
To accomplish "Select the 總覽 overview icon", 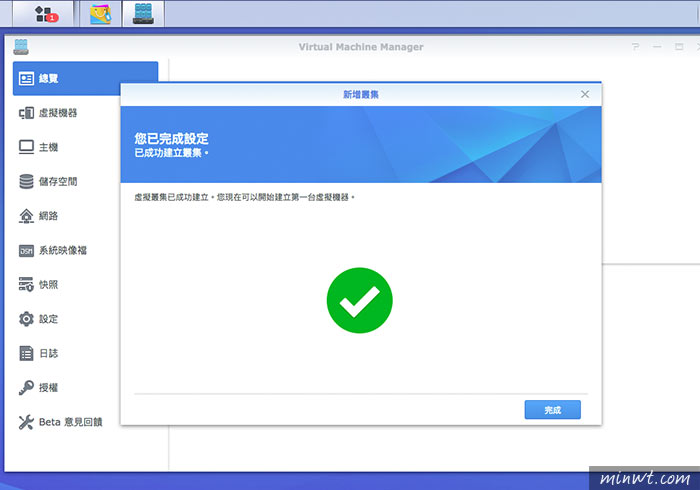I will (x=26, y=79).
